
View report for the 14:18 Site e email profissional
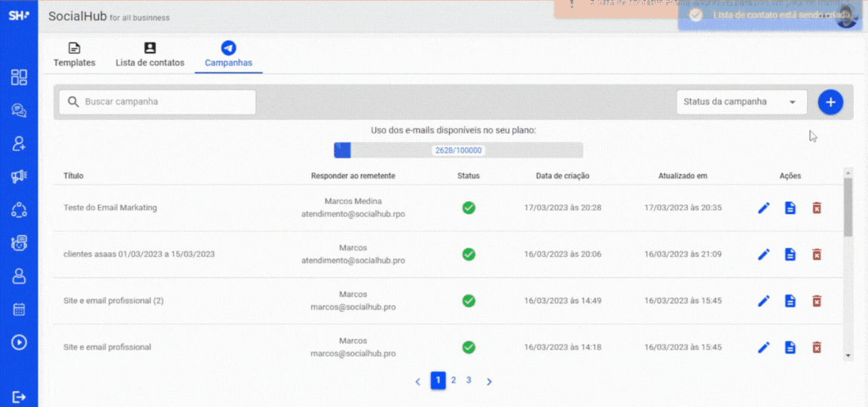(x=790, y=347)
